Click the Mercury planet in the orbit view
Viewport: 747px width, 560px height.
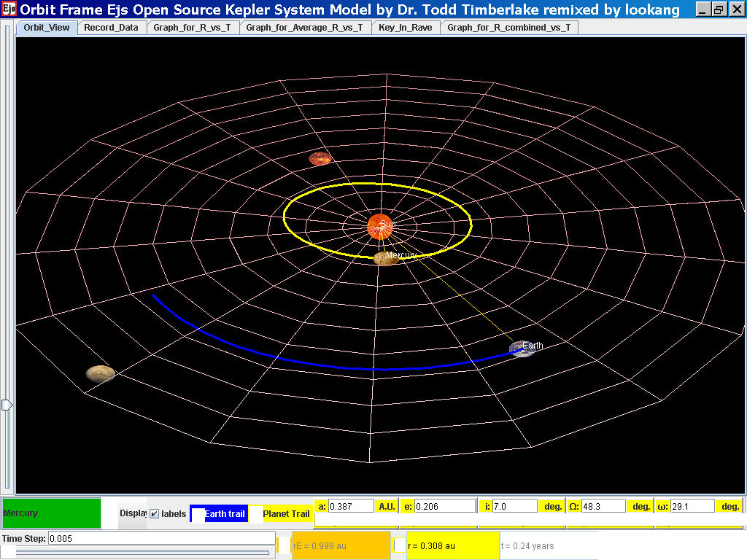pos(385,258)
